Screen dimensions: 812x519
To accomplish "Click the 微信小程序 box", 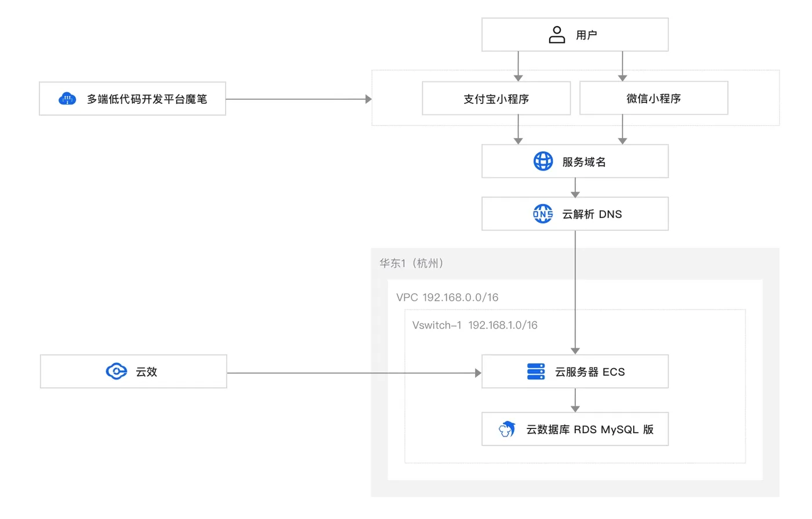I will point(654,98).
